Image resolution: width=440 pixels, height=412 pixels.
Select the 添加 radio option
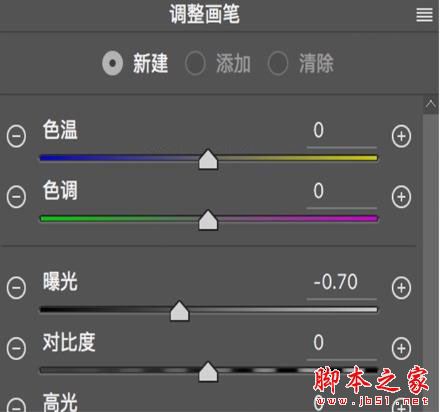pos(195,63)
